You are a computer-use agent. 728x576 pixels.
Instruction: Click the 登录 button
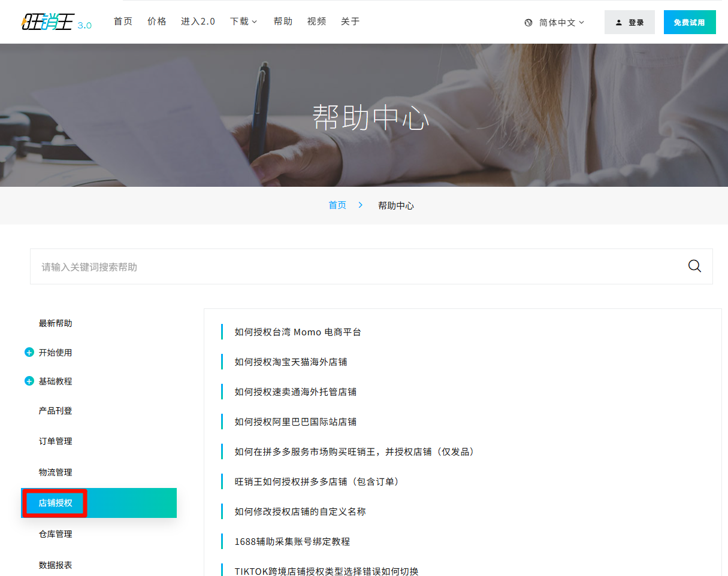tap(630, 22)
